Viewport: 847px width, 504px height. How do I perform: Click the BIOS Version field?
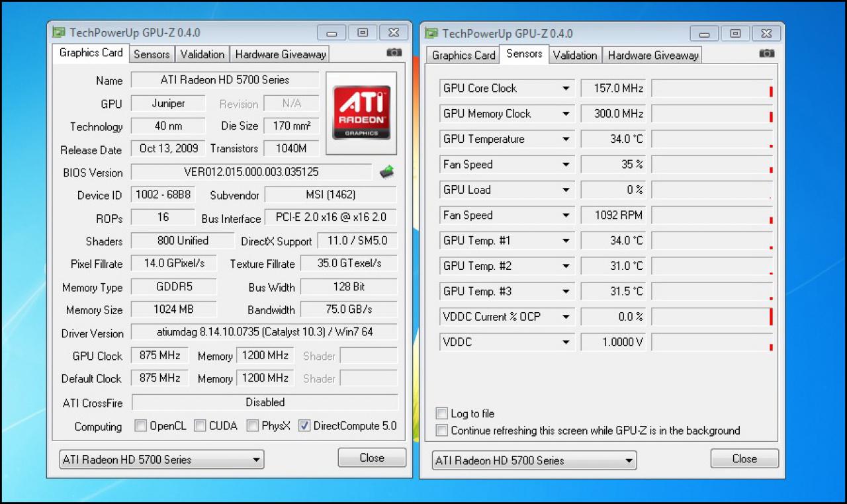(251, 172)
